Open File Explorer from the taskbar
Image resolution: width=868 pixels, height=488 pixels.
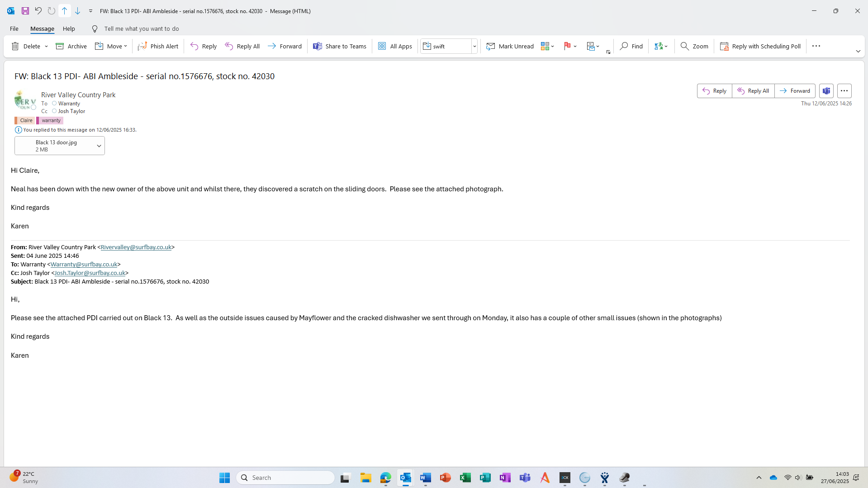(x=366, y=478)
